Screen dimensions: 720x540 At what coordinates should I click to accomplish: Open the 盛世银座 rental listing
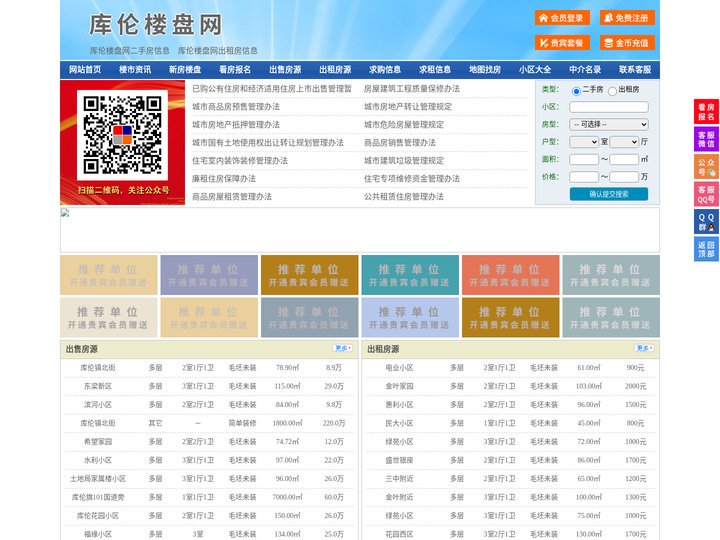tap(399, 460)
